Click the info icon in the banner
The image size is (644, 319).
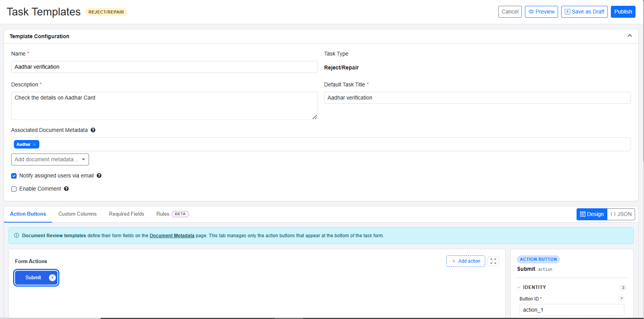click(x=17, y=235)
